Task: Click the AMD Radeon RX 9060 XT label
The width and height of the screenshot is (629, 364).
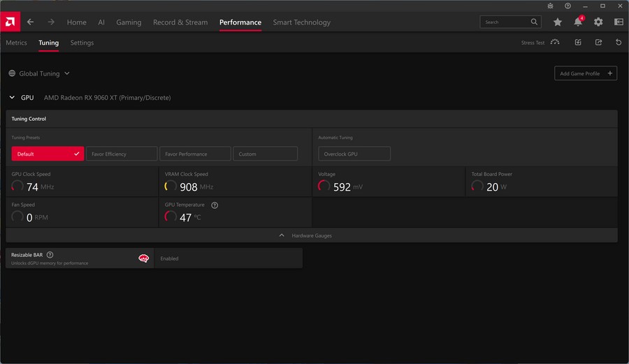Action: 107,97
